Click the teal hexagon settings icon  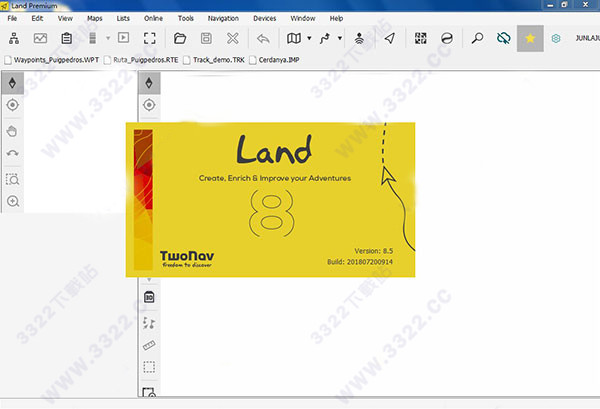tap(556, 38)
